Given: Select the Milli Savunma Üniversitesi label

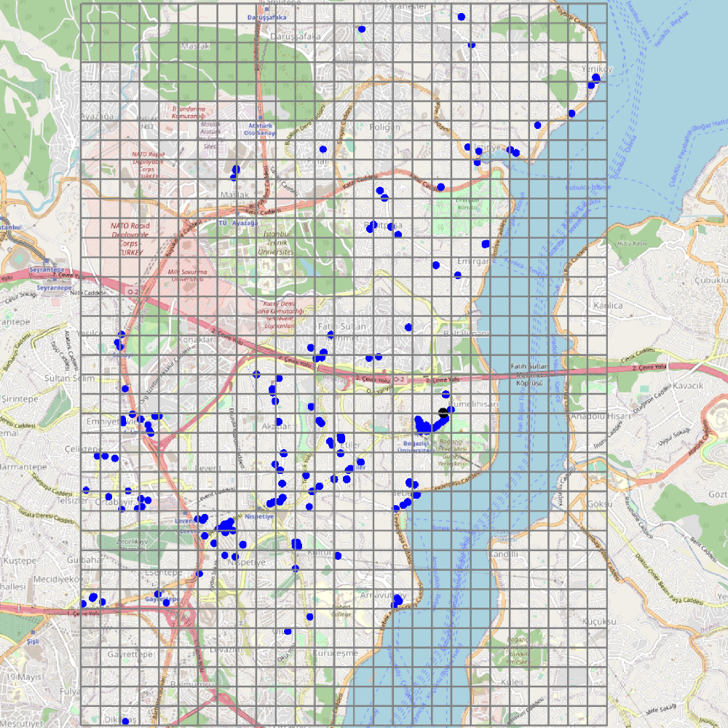Looking at the screenshot, I should click(x=188, y=275).
